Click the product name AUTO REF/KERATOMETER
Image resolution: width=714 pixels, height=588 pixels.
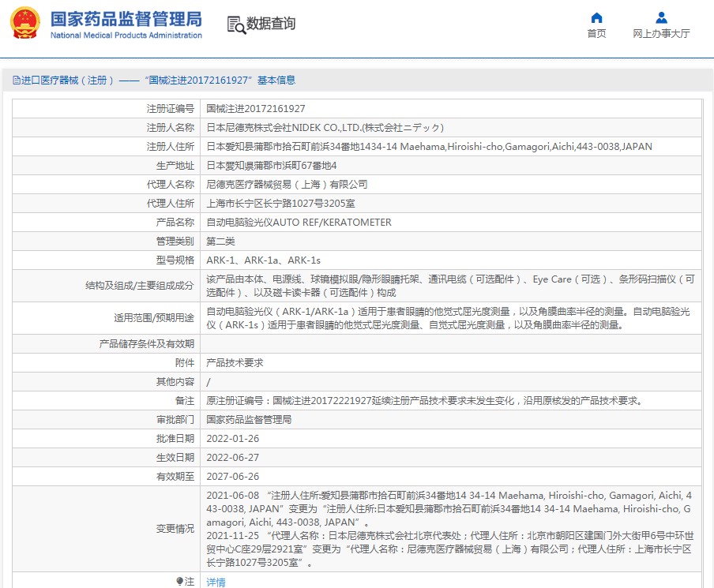299,223
